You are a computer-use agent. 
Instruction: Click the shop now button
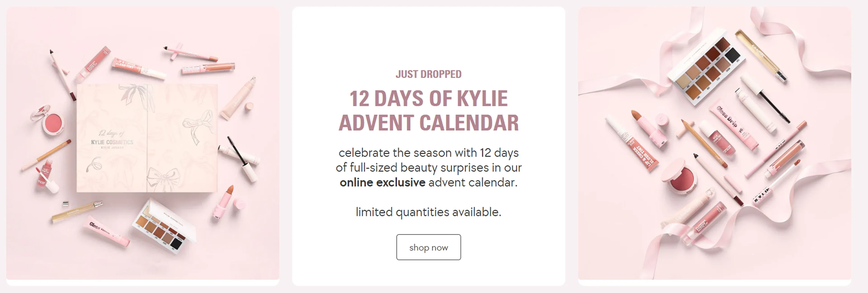click(429, 247)
